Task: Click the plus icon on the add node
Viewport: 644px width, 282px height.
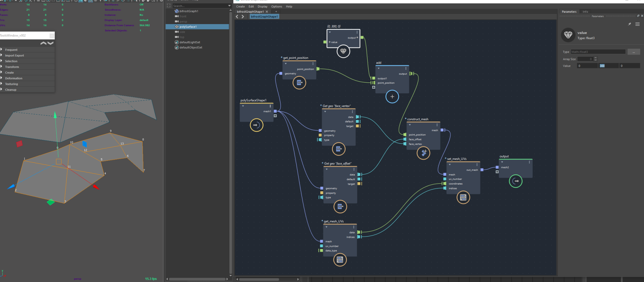Action: click(392, 97)
